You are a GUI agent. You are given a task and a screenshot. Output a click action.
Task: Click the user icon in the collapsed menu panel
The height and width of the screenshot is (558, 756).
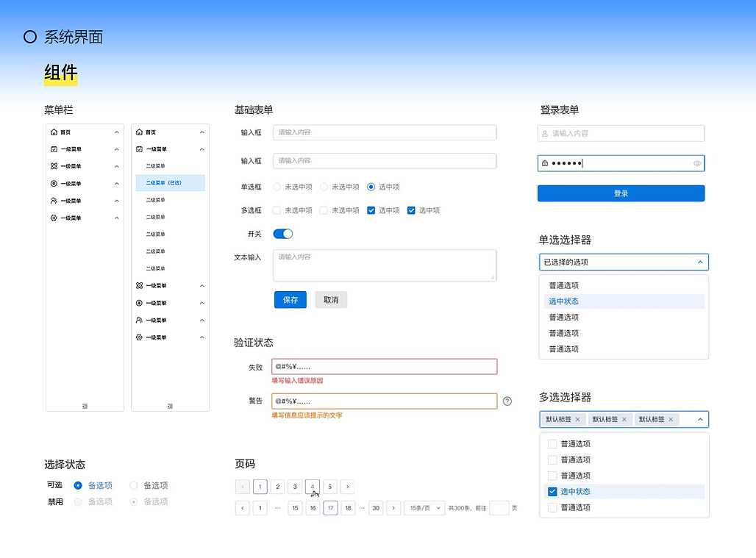click(x=54, y=201)
